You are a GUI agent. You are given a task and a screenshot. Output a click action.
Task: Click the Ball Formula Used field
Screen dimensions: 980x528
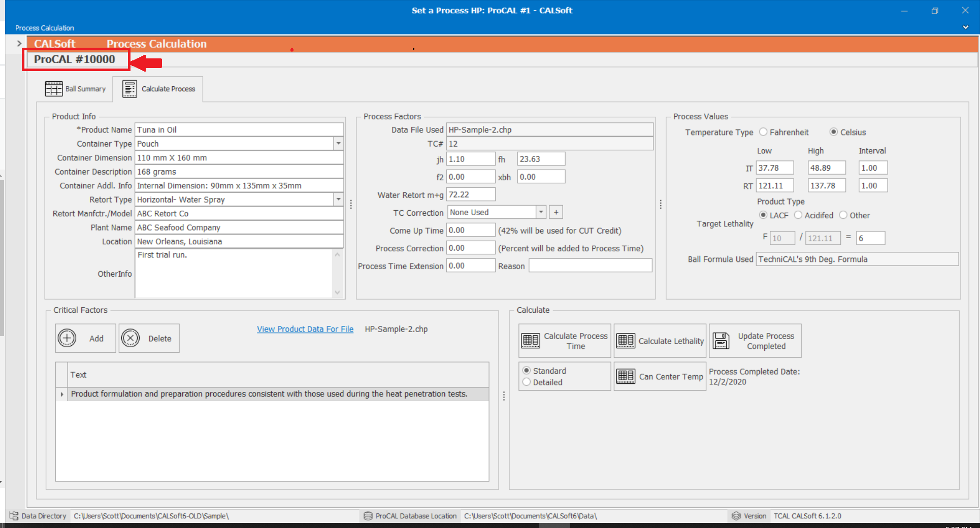click(857, 259)
